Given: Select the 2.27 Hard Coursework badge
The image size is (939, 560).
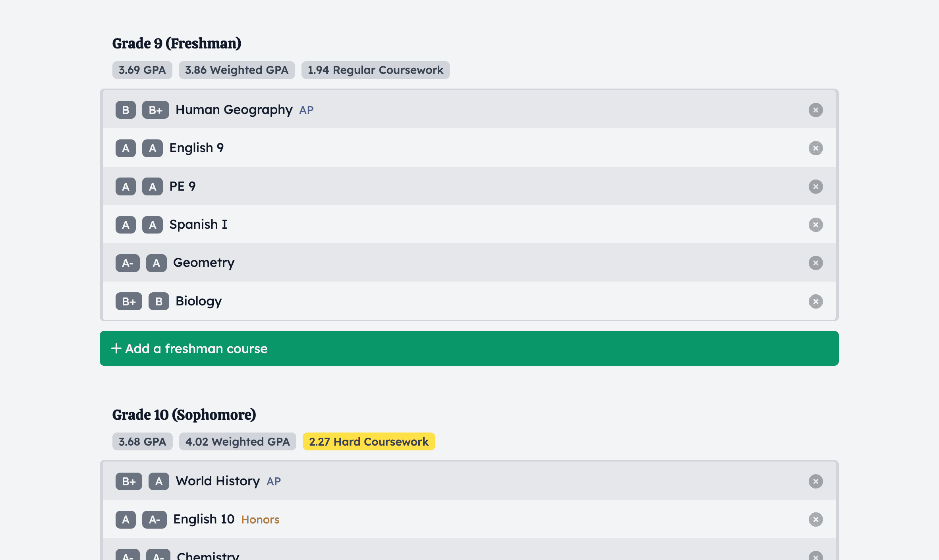Looking at the screenshot, I should [369, 442].
